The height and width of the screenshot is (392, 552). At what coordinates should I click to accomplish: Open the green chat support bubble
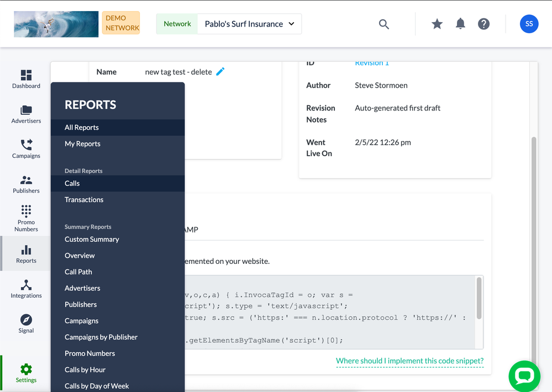point(524,376)
